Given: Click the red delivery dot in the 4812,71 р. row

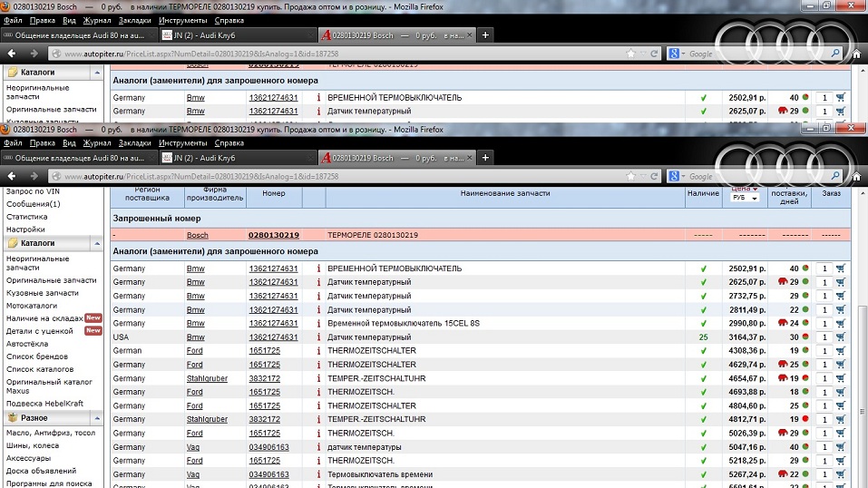Looking at the screenshot, I should pos(805,420).
